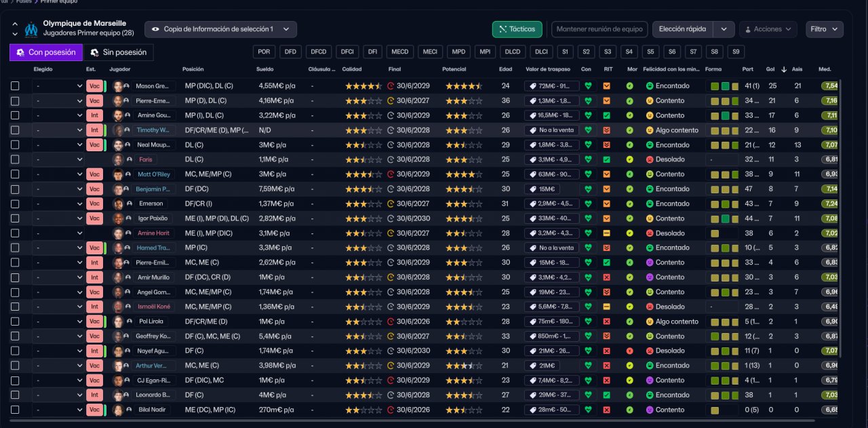
Task: Open the Filtro dropdown
Action: tap(824, 29)
